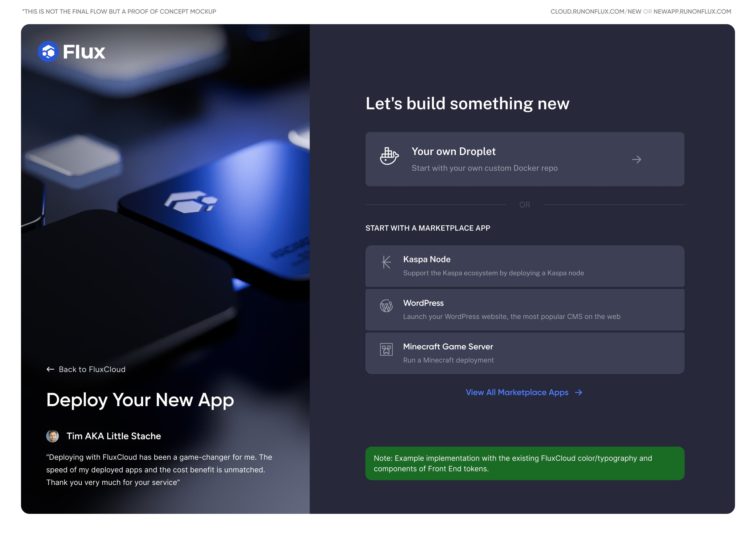
Task: Click the WordPress logo icon
Action: (386, 306)
